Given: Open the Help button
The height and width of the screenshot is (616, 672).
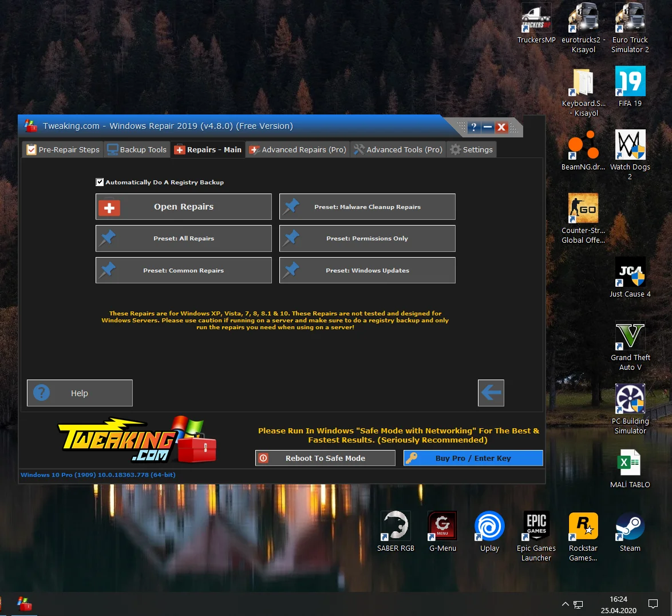Looking at the screenshot, I should pyautogui.click(x=80, y=393).
